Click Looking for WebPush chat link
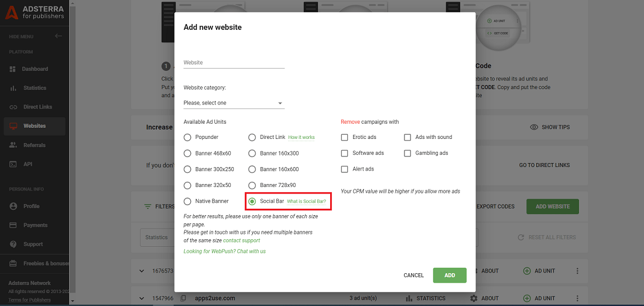Image resolution: width=644 pixels, height=306 pixels. [x=225, y=251]
